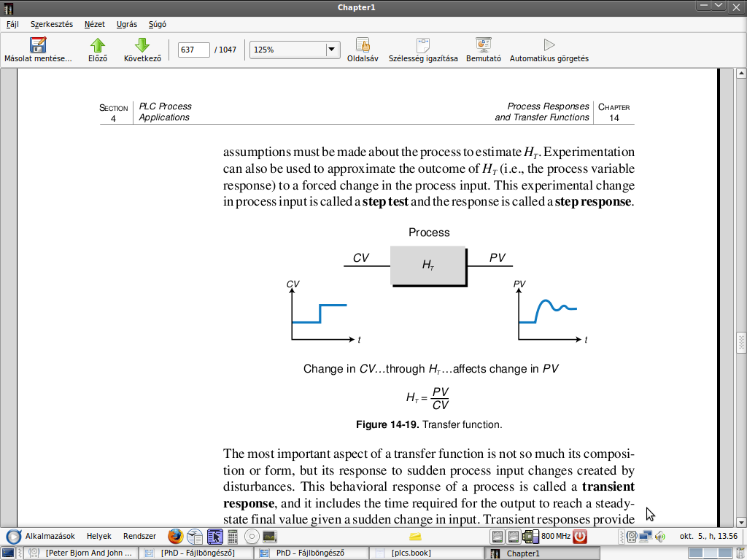Switch to [plcs.book] taskbar window
Screen dimensions: 747x560
point(427,553)
